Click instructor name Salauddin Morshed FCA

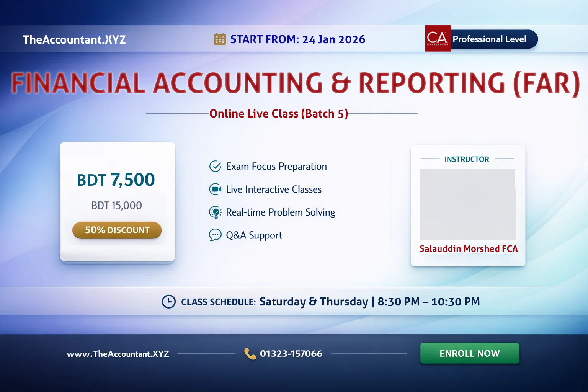pyautogui.click(x=468, y=249)
